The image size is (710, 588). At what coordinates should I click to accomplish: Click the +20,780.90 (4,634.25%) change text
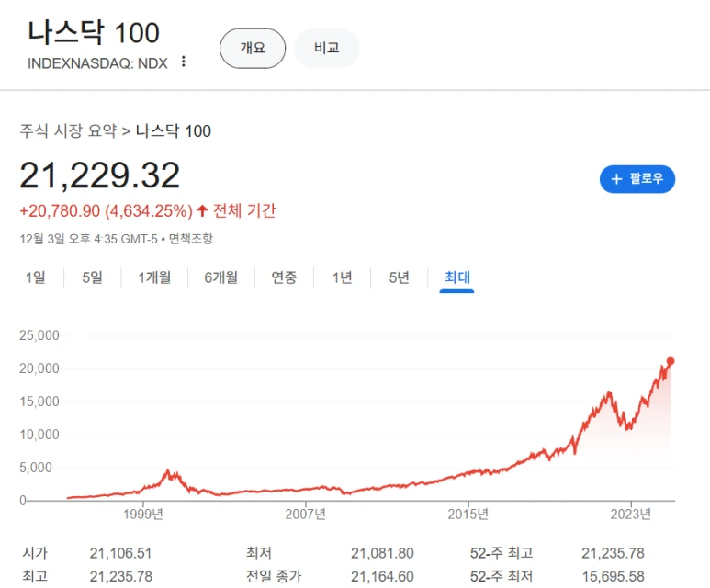pyautogui.click(x=106, y=211)
